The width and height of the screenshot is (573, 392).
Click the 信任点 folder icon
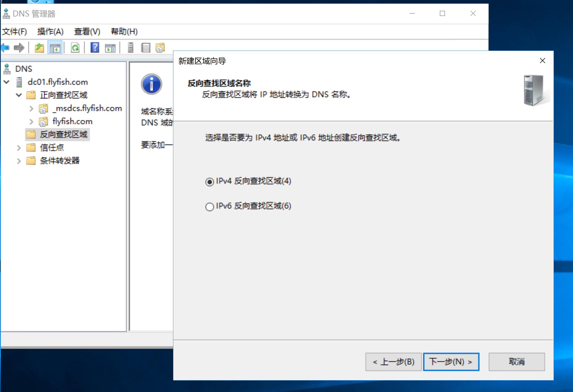(x=31, y=147)
